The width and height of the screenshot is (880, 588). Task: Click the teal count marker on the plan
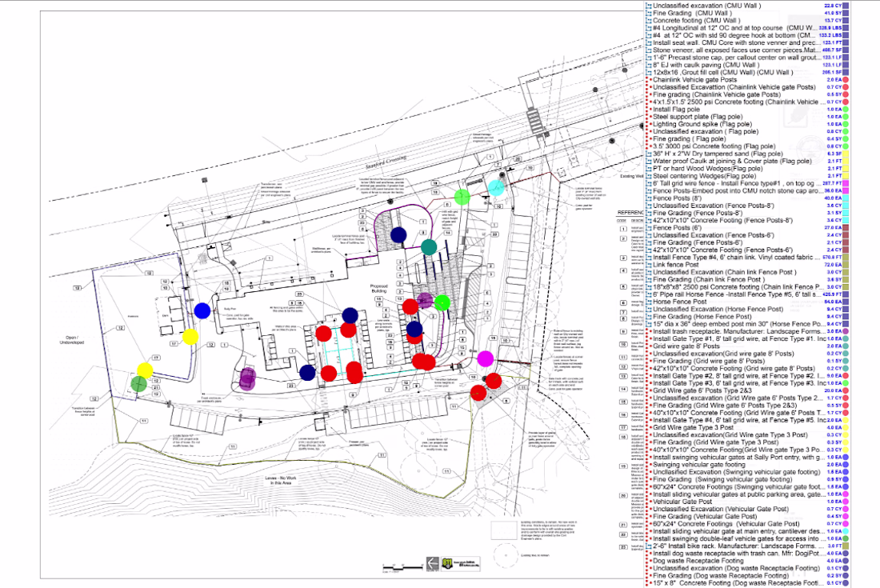pos(429,247)
